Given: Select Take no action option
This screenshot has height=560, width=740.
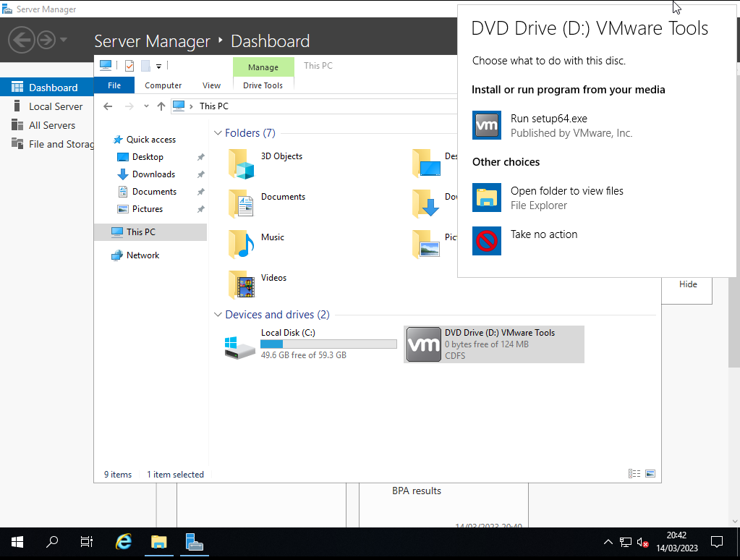Looking at the screenshot, I should (x=543, y=234).
